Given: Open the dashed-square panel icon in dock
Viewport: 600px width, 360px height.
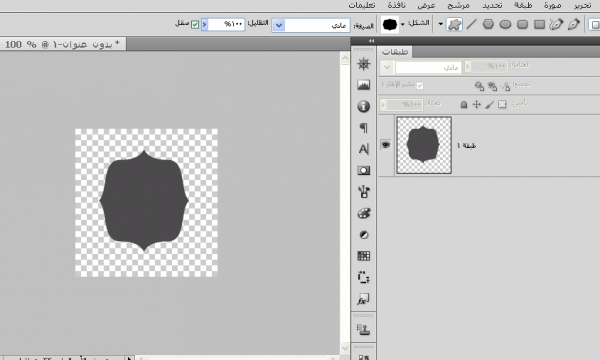Looking at the screenshot, I should click(x=364, y=277).
